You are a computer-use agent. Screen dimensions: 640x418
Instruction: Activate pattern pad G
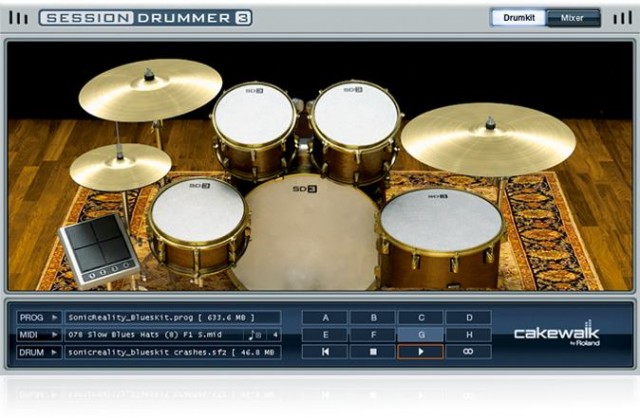[x=419, y=335]
